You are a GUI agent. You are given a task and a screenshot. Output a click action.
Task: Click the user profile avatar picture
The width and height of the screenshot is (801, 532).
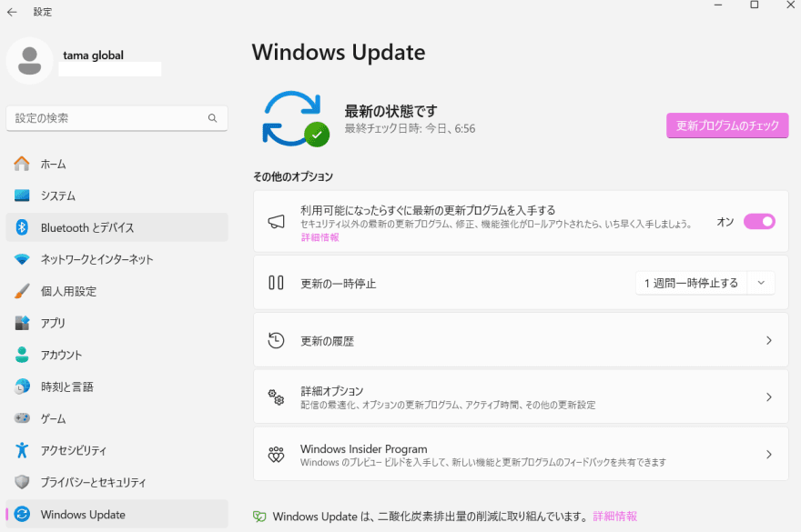tap(29, 61)
